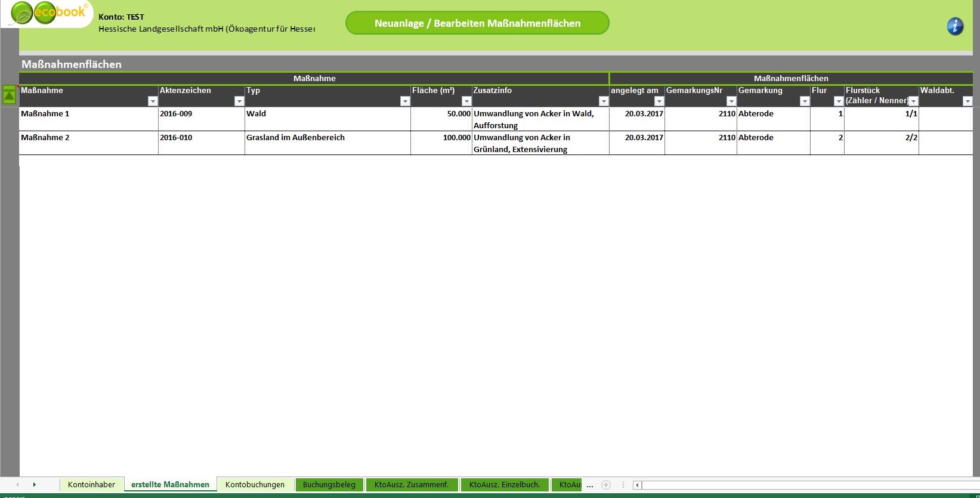The width and height of the screenshot is (980, 498).
Task: Select the Maßnahme 1 cell
Action: click(88, 119)
